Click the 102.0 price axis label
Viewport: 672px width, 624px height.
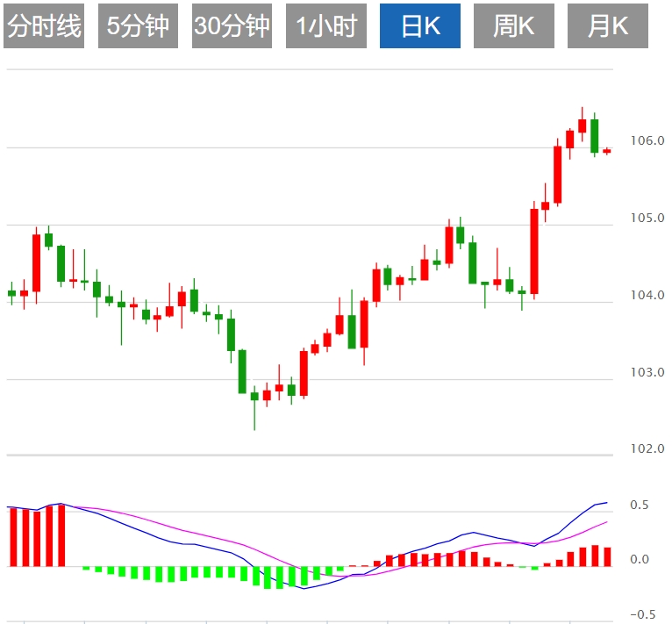click(x=647, y=448)
